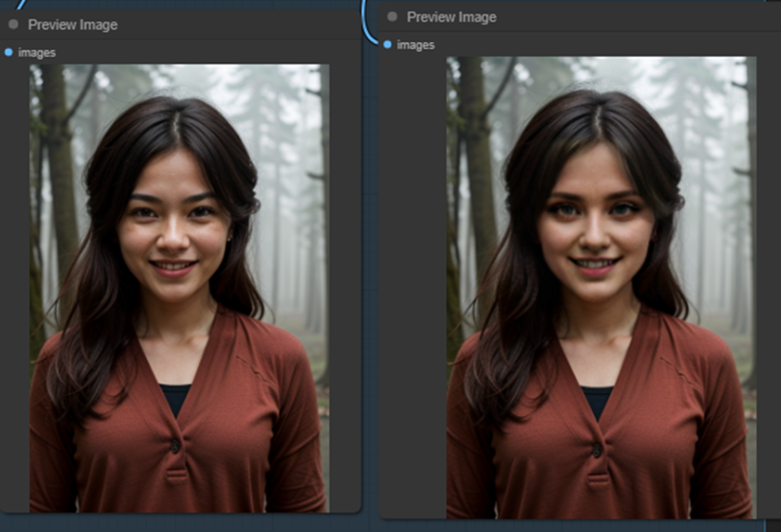Open the left node's preview image thumbnail
781x532 pixels.
[x=180, y=288]
